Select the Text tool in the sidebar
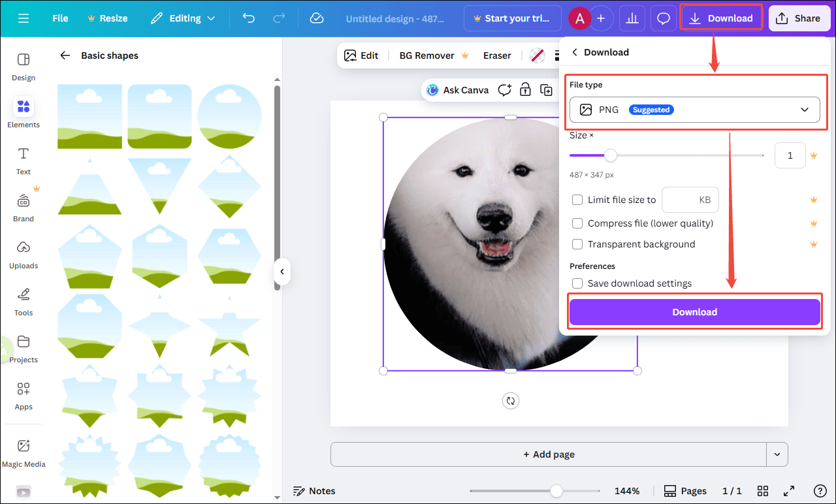 pyautogui.click(x=23, y=160)
